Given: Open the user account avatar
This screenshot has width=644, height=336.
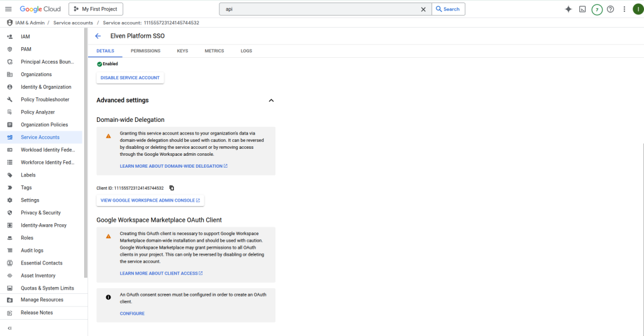Looking at the screenshot, I should click(638, 9).
